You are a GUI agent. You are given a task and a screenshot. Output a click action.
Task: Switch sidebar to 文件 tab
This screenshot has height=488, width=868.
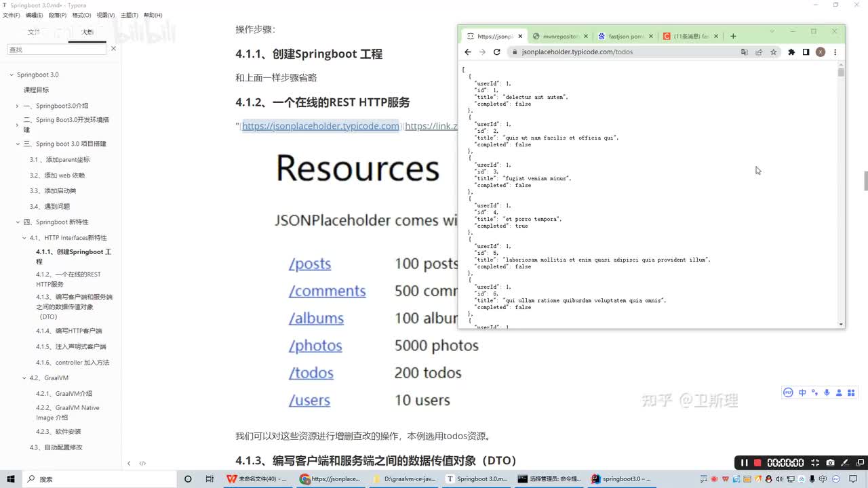point(34,32)
